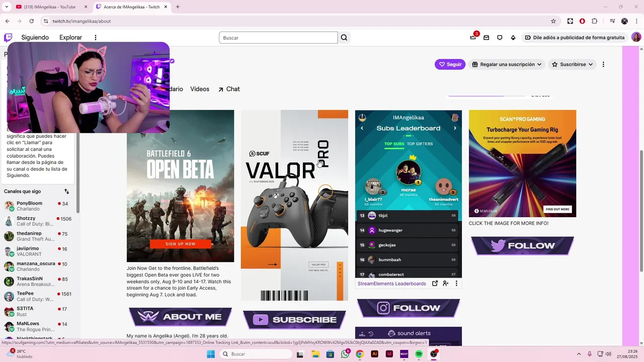Open OBS Studio in the taskbar

coord(434,354)
